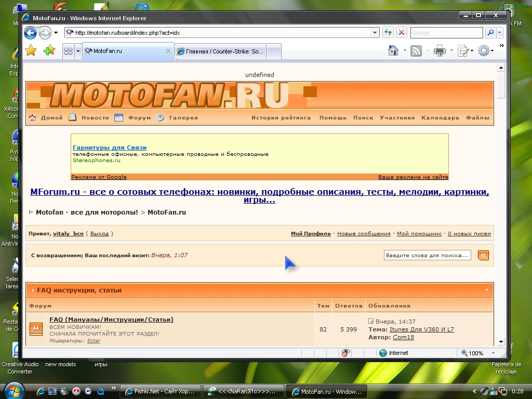Click the picture icon beside Галерея
Screen dimensions: 532x399
pos(161,117)
